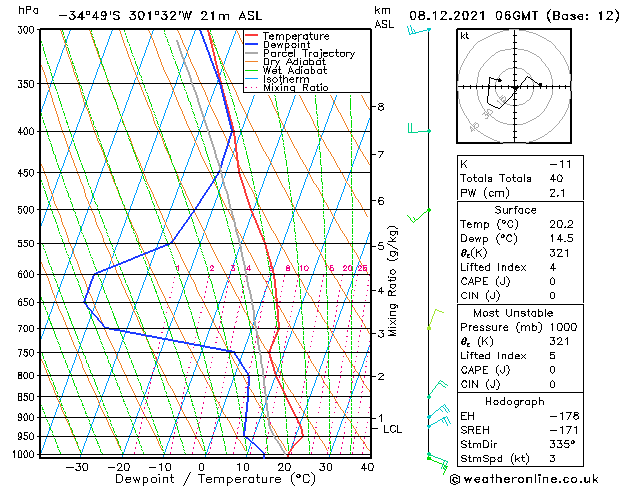Click the red Temperature legend line
629x486 pixels.
(x=252, y=36)
